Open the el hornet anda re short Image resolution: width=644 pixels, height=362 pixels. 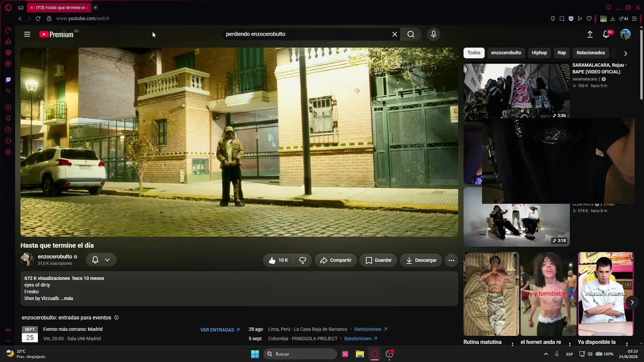pyautogui.click(x=548, y=294)
